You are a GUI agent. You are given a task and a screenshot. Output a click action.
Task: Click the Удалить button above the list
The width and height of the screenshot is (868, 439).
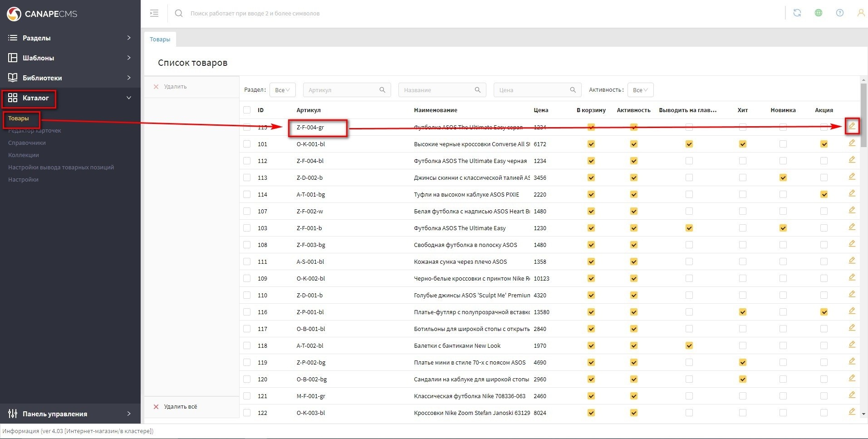coord(175,86)
